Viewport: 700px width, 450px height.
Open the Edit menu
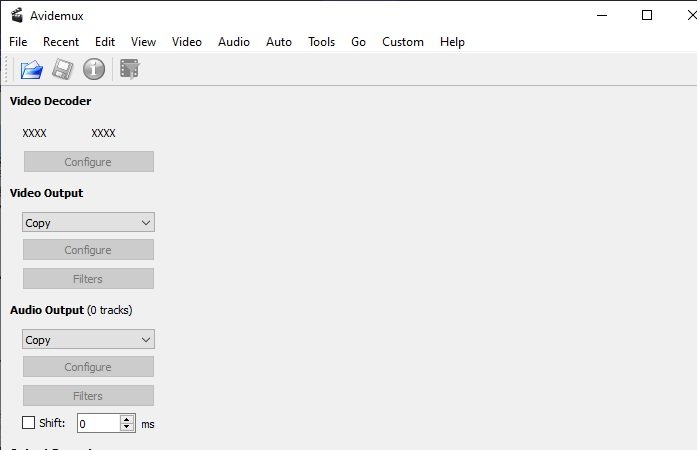(105, 42)
